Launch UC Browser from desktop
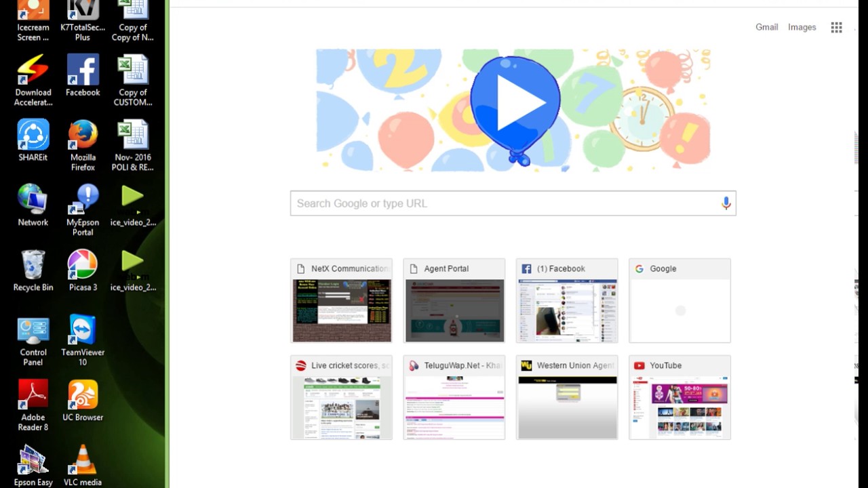 83,401
